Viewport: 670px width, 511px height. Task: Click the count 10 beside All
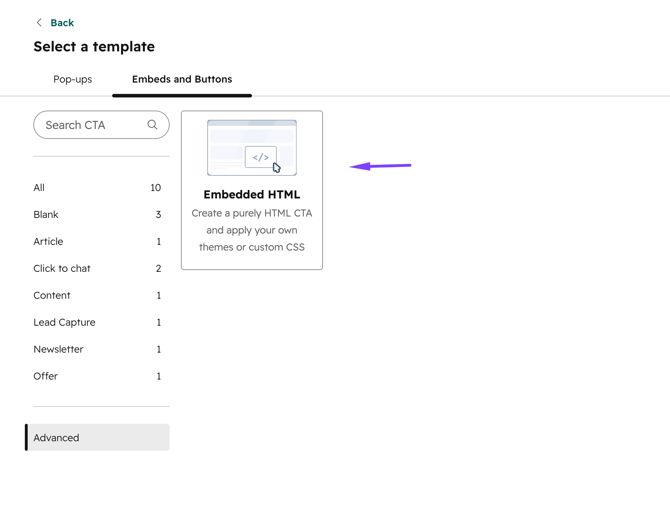click(x=156, y=188)
